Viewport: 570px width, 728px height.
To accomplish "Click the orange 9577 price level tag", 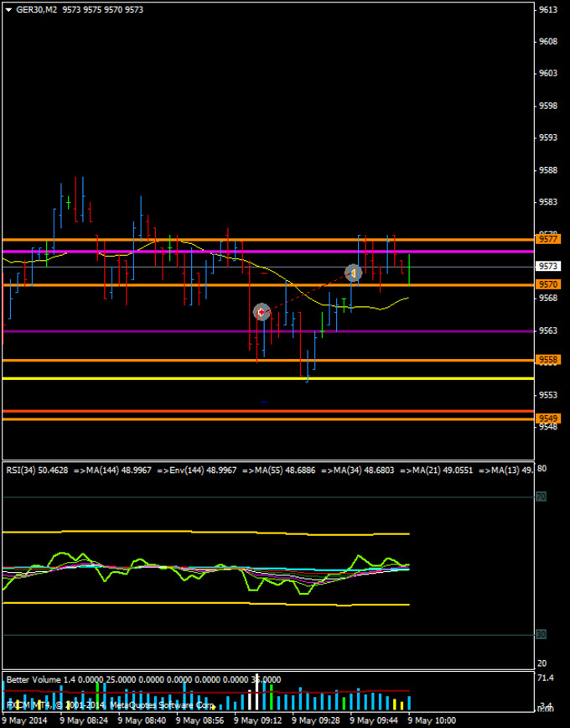I will tap(548, 240).
